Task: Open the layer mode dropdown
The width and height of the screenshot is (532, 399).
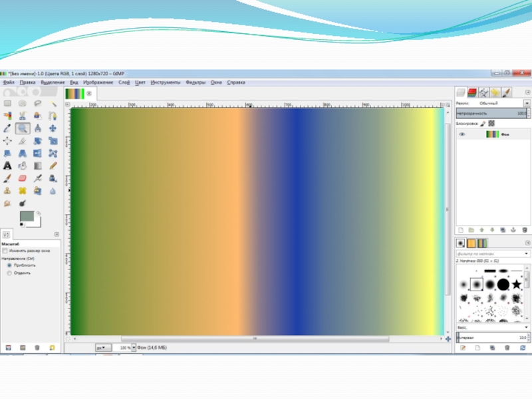Action: (x=527, y=103)
